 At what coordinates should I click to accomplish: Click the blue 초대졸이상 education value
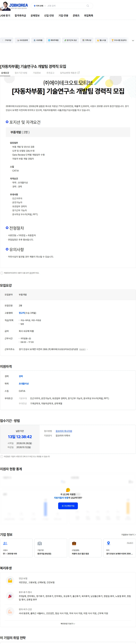[x=24, y=384]
